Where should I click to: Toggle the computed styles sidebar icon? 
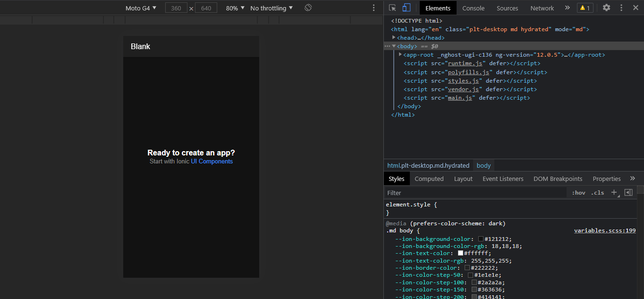(628, 192)
